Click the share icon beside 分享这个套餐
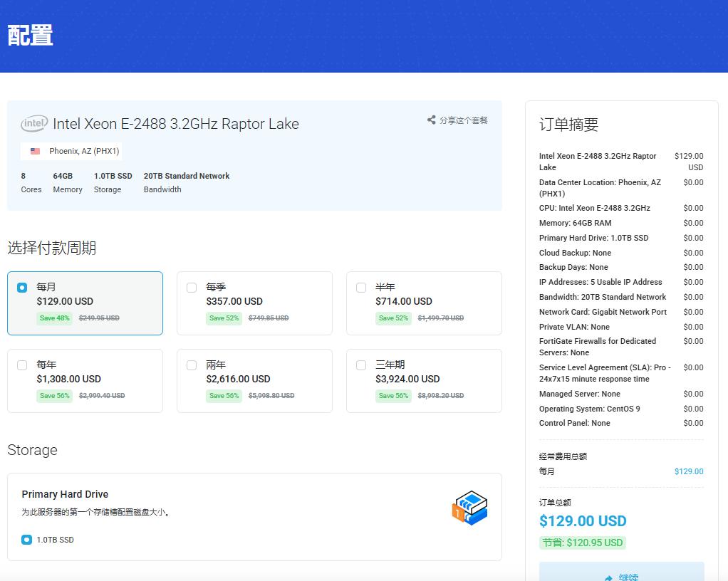The image size is (728, 581). [431, 120]
